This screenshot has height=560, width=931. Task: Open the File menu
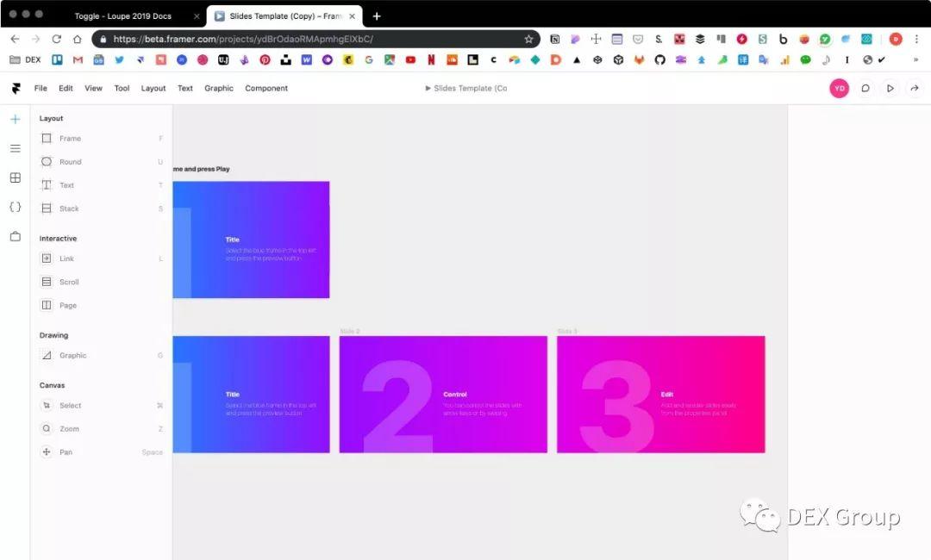click(41, 88)
